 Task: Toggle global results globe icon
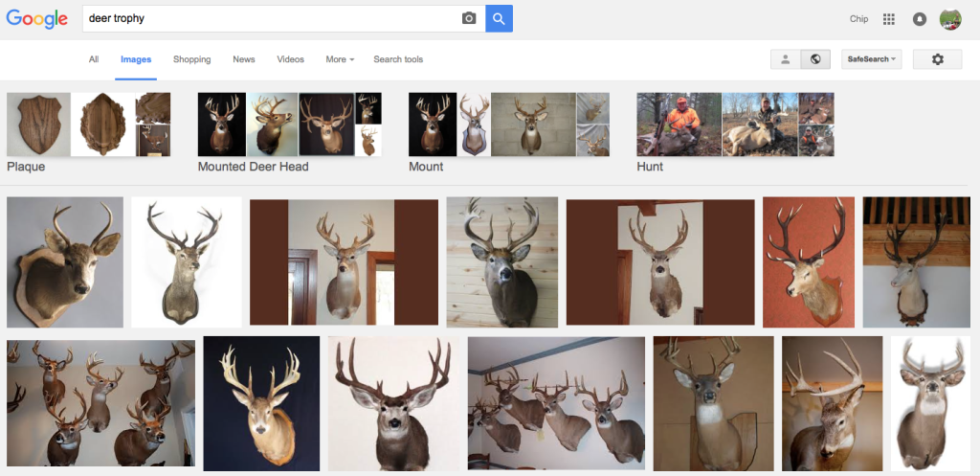point(814,59)
